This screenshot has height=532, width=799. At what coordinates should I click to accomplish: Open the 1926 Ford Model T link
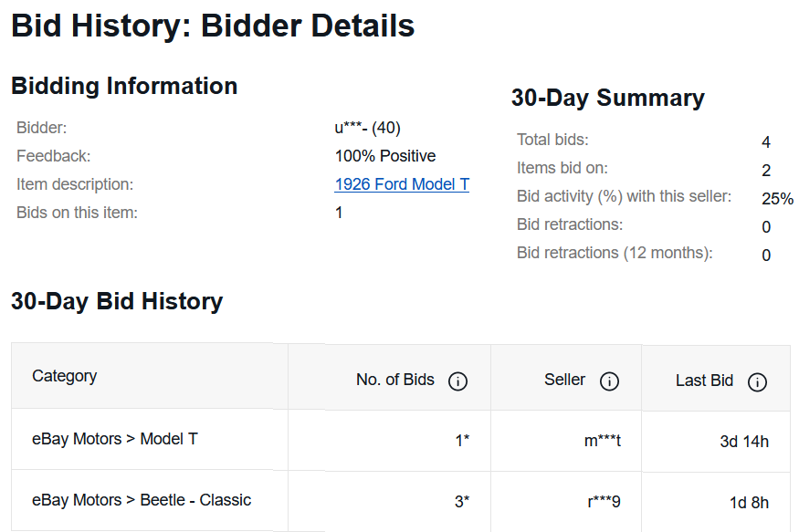pyautogui.click(x=402, y=184)
